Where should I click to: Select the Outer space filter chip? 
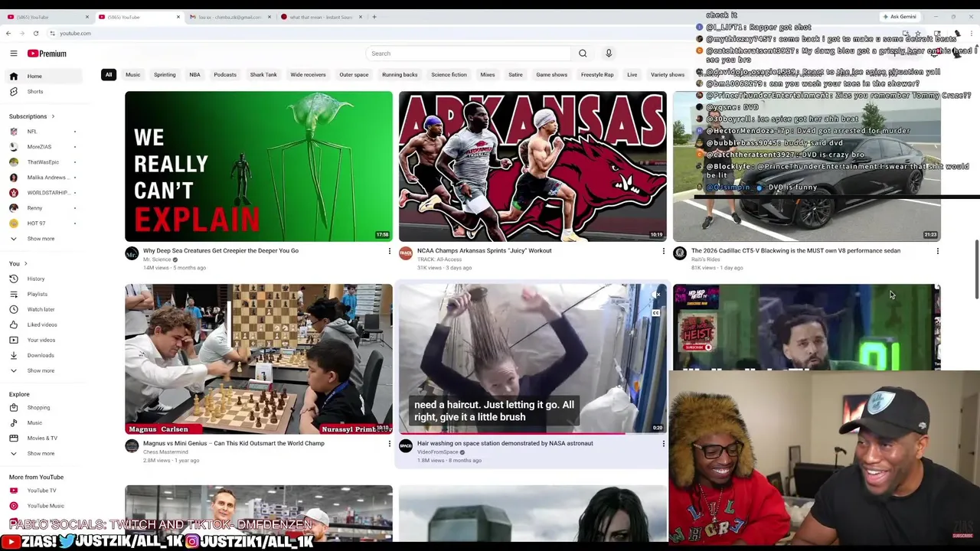(354, 74)
